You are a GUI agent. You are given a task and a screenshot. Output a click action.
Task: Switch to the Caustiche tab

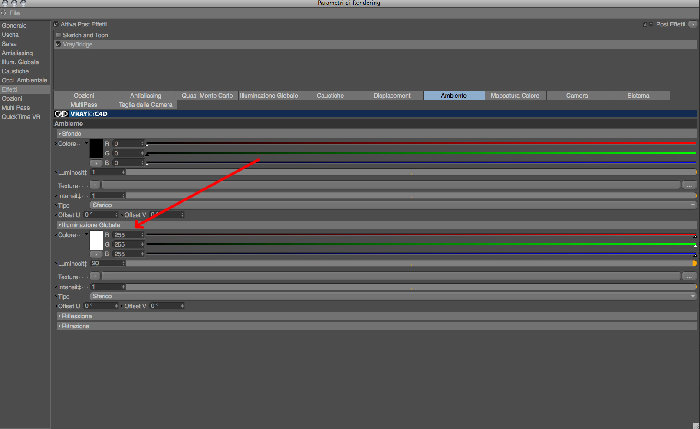pyautogui.click(x=330, y=96)
